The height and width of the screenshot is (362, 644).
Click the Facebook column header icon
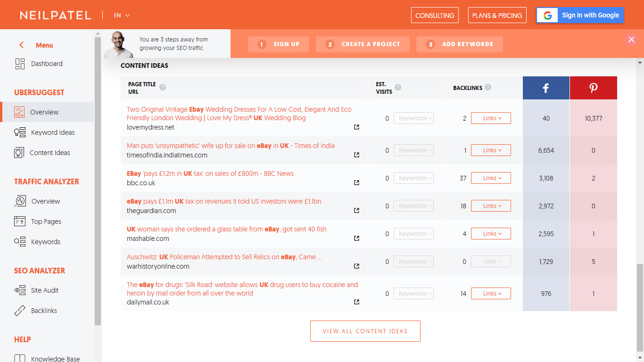[545, 88]
